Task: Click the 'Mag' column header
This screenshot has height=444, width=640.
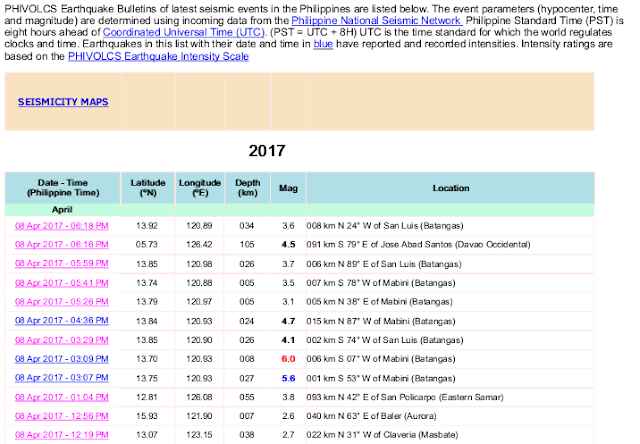Action: pyautogui.click(x=288, y=188)
